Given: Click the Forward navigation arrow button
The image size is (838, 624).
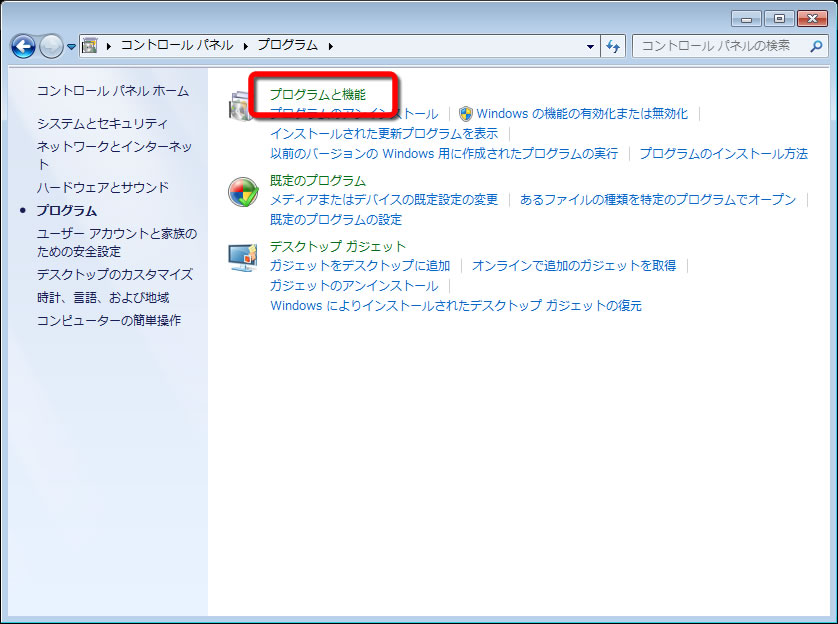Looking at the screenshot, I should [51, 46].
